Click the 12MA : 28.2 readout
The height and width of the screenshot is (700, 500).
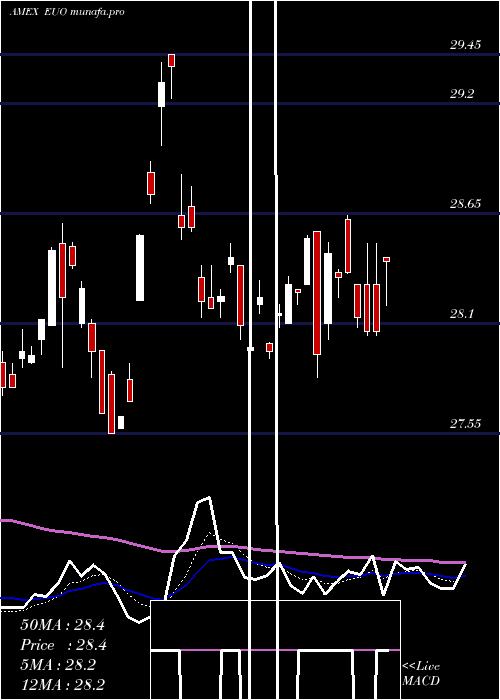click(62, 684)
